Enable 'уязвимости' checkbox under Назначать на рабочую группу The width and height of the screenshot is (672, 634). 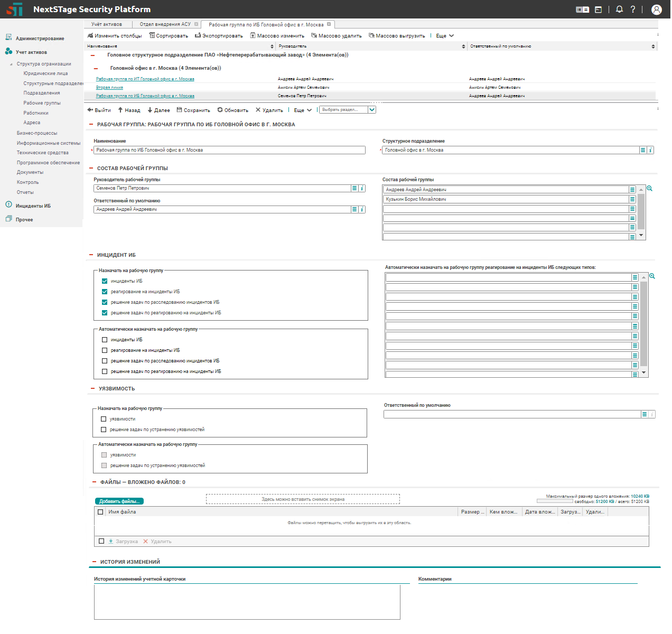(104, 419)
